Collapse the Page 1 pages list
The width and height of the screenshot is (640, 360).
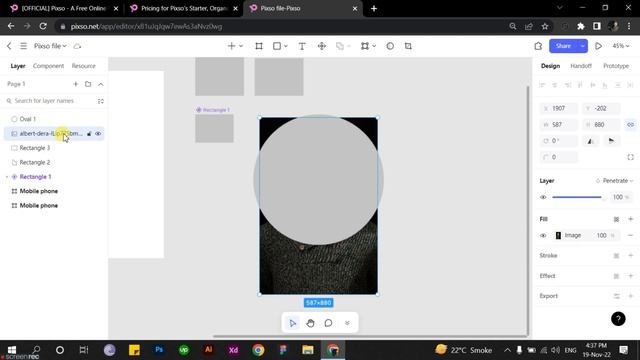click(101, 84)
